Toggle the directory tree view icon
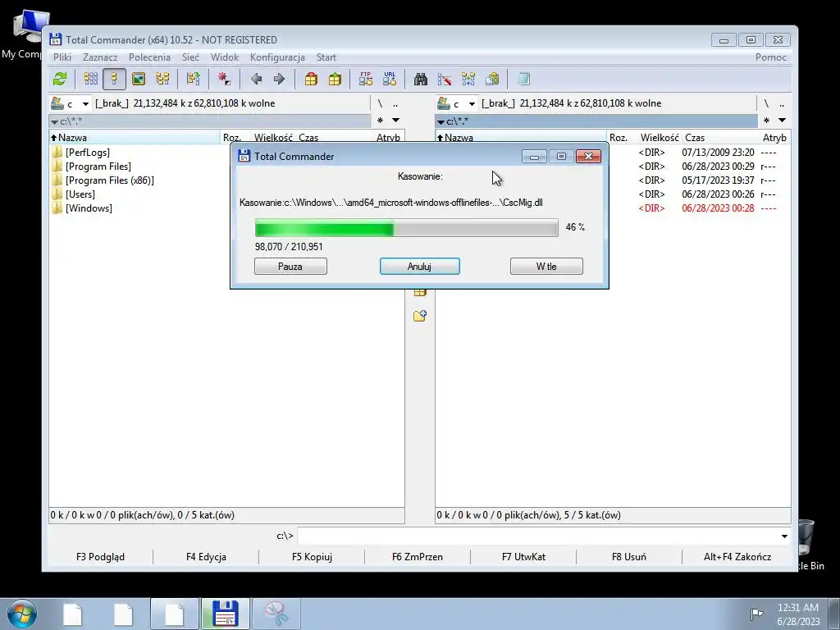 pos(162,80)
